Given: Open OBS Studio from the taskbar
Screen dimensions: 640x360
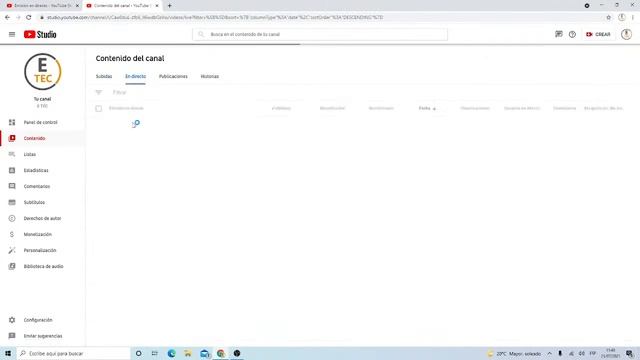Looking at the screenshot, I should pos(237,353).
